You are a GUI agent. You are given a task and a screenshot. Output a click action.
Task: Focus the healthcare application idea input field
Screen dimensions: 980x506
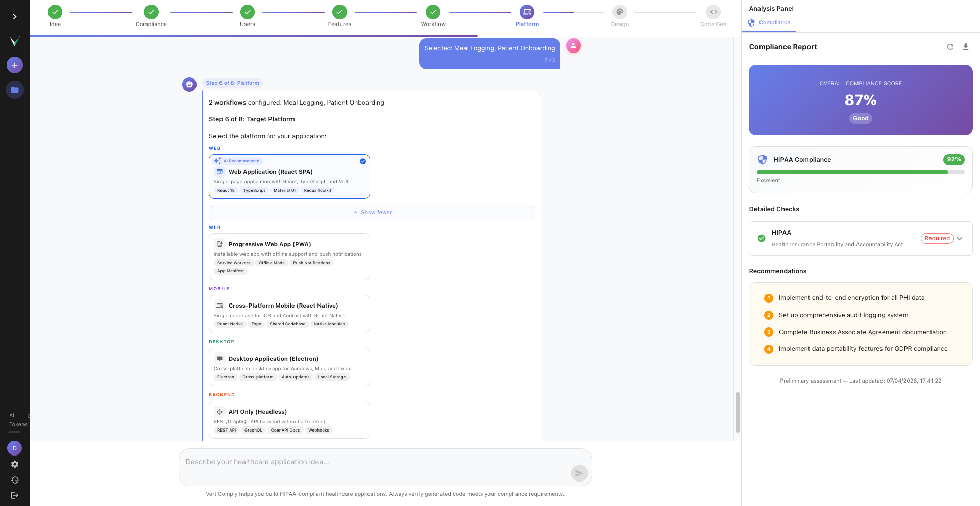click(385, 466)
